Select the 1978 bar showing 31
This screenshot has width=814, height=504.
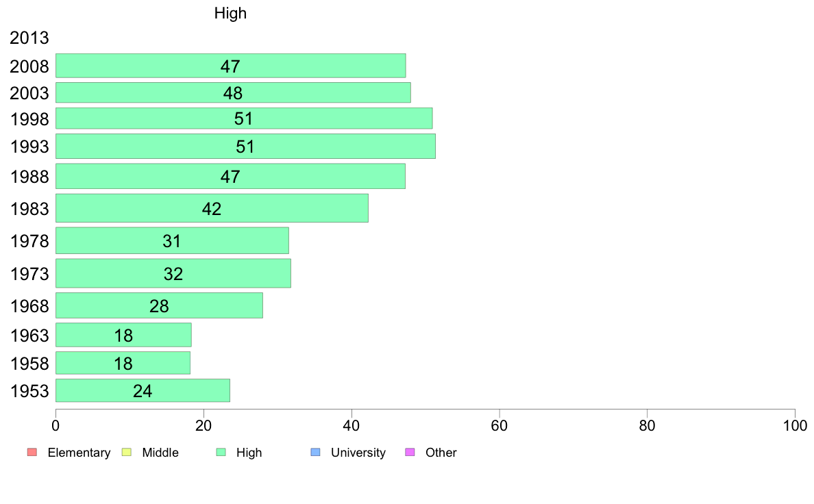(x=172, y=241)
